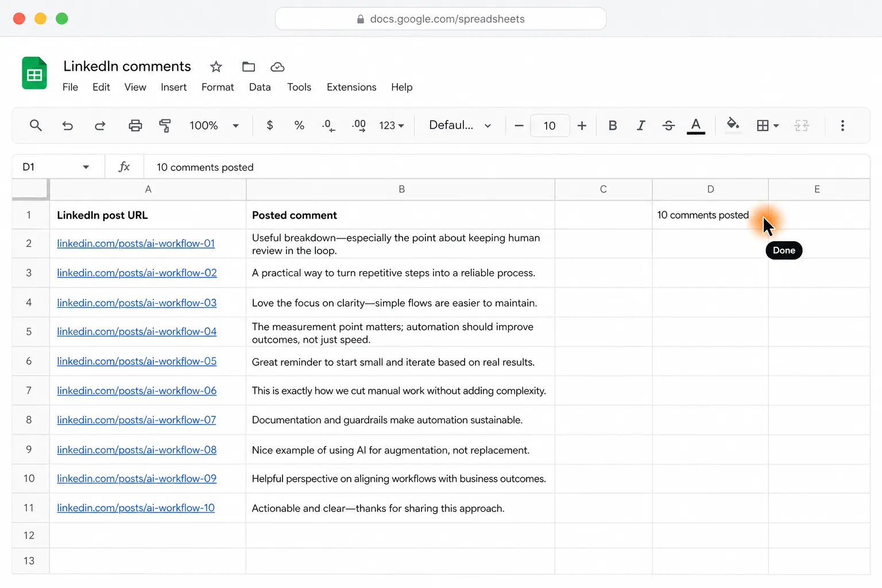
Task: Activate the paint format tool
Action: (165, 125)
